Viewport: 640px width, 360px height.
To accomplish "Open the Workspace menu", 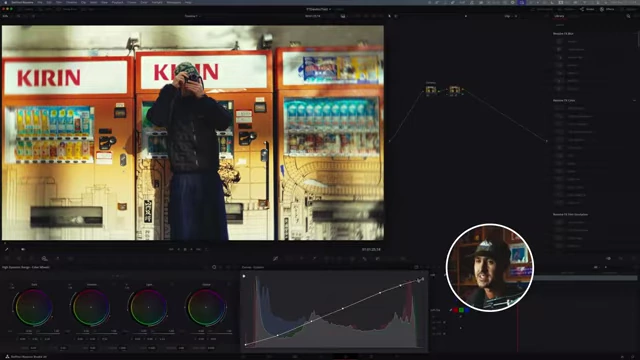I will point(174,2).
